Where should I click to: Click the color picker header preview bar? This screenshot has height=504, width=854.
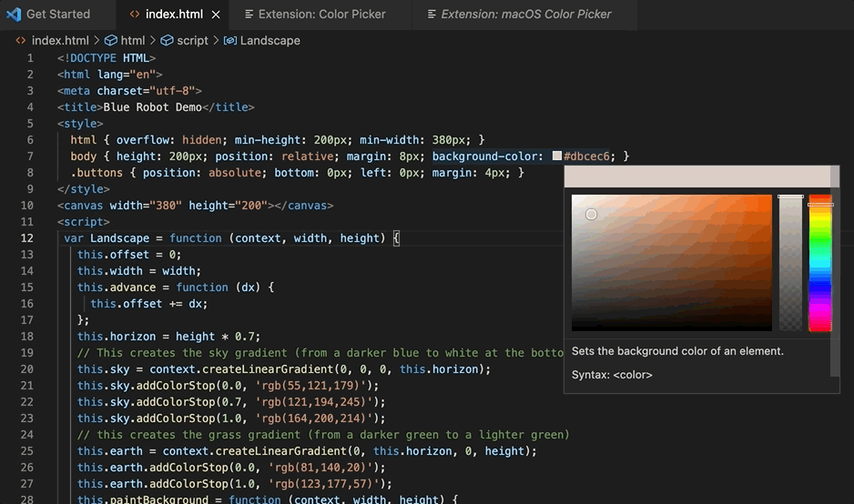click(x=697, y=176)
